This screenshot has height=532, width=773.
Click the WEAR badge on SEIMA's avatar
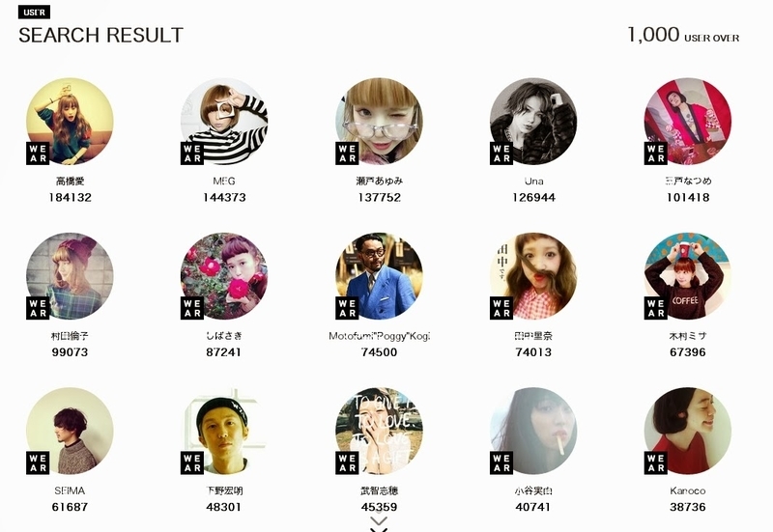tap(38, 462)
